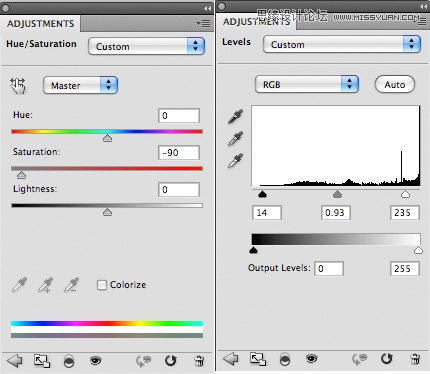Select the Adjustments tab in left panel
430x374 pixels.
pos(40,24)
